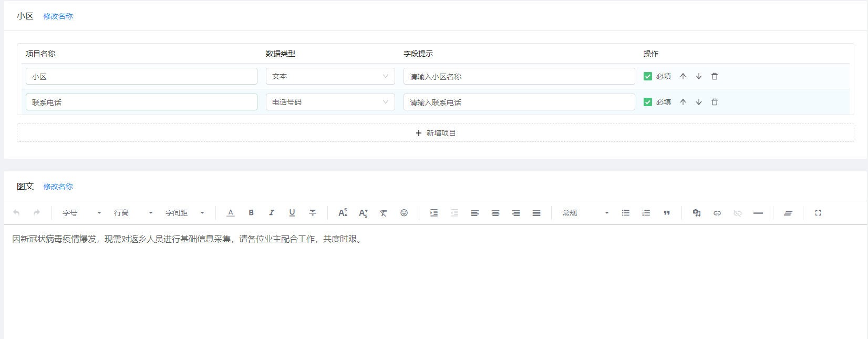Screen dimensions: 868x339
Task: Insert a numbered list
Action: pyautogui.click(x=646, y=213)
